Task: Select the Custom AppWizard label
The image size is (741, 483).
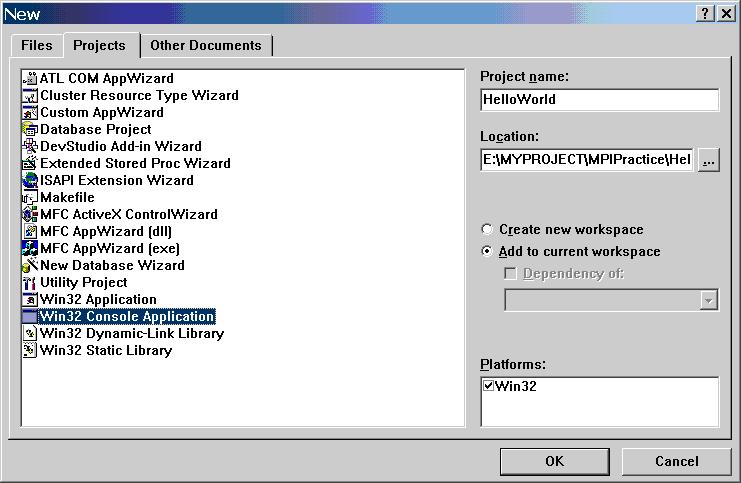Action: 102,112
